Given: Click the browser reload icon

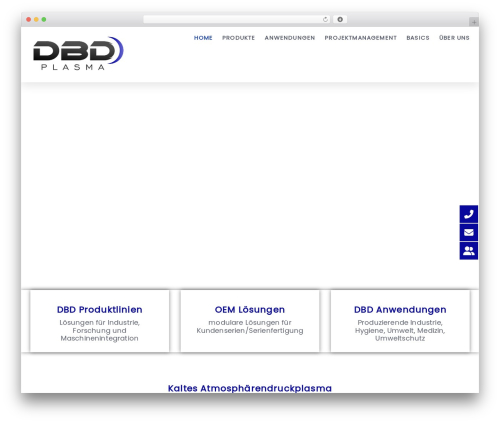Looking at the screenshot, I should [325, 20].
